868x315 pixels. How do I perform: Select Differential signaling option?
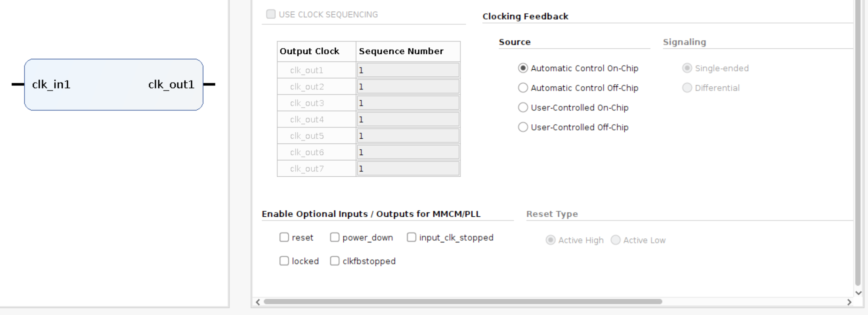click(687, 88)
